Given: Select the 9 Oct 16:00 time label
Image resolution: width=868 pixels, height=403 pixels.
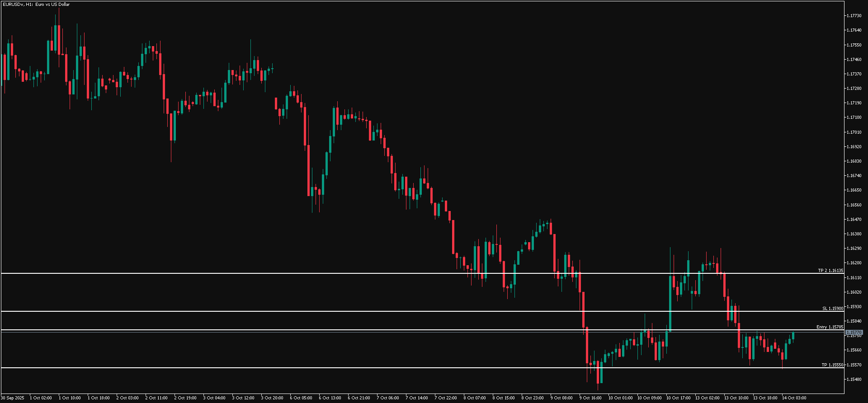Looking at the screenshot, I should (x=590, y=398).
